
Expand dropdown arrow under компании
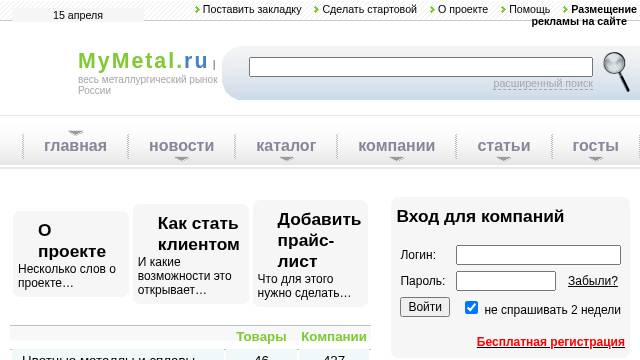coord(396,159)
